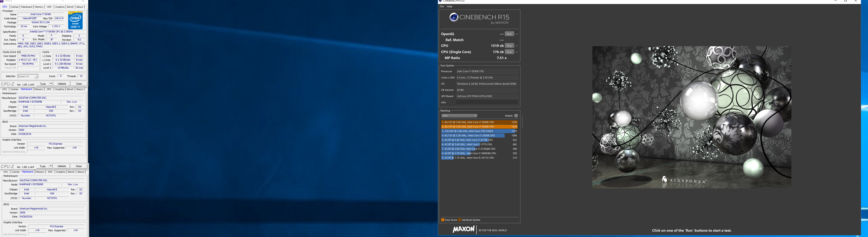Click the Core Voltage value 1.351 V
This screenshot has width=868, height=237.
56,26
